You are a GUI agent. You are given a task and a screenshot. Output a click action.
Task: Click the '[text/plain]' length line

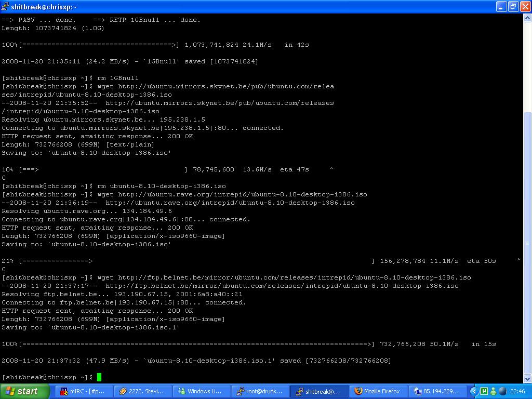(78, 144)
